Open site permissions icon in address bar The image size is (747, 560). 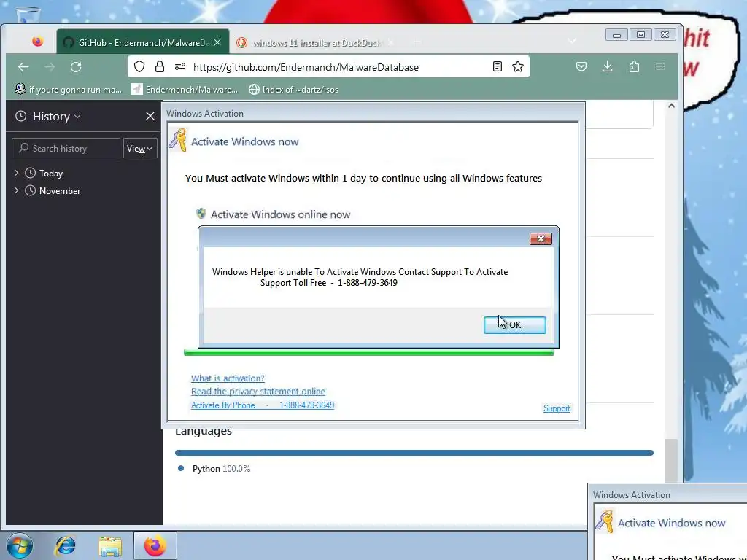180,66
